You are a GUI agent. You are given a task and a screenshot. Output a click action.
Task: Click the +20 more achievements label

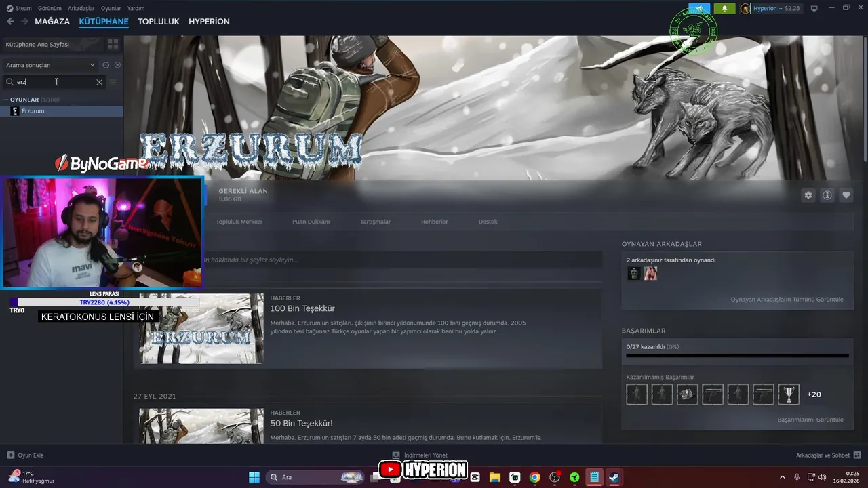pyautogui.click(x=814, y=394)
